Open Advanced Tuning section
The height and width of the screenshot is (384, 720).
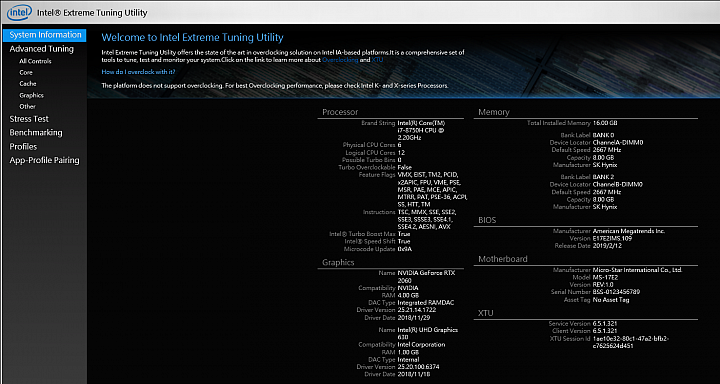click(41, 49)
